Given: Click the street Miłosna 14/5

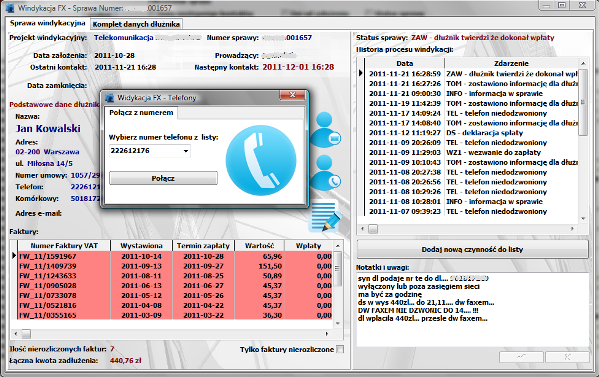Looking at the screenshot, I should coord(50,163).
